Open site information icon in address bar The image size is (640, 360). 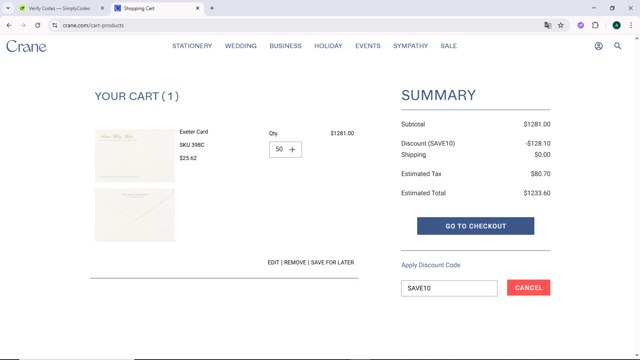[x=55, y=25]
